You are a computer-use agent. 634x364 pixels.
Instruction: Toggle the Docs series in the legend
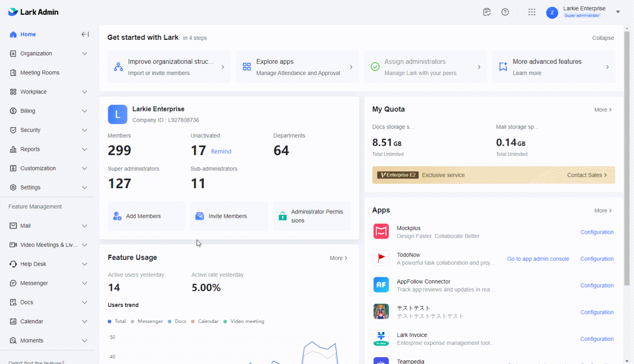pyautogui.click(x=177, y=321)
